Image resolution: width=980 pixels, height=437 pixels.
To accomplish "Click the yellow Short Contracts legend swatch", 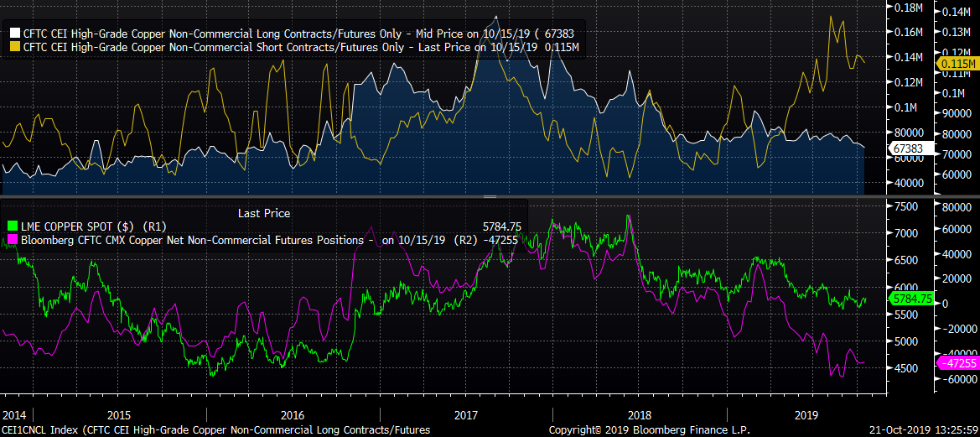I will [x=13, y=48].
